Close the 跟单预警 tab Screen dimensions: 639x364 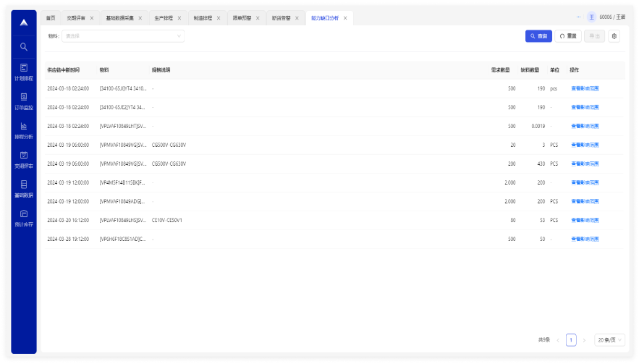click(x=258, y=18)
